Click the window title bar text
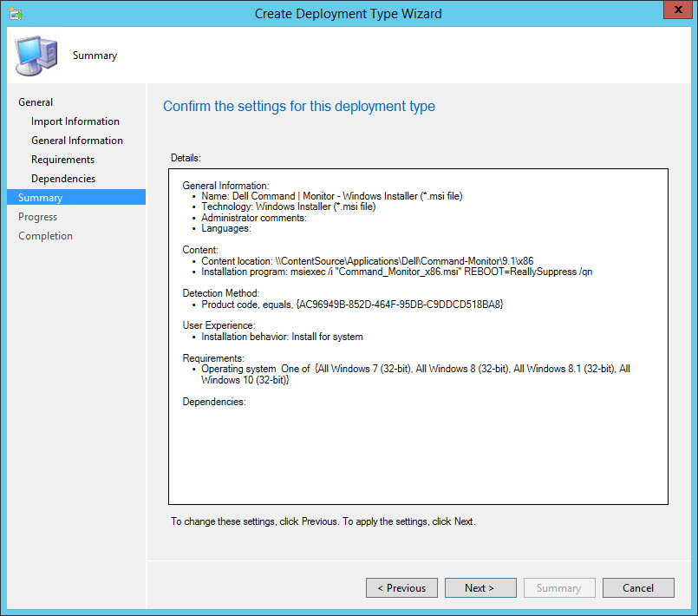The image size is (698, 616). pos(349,13)
